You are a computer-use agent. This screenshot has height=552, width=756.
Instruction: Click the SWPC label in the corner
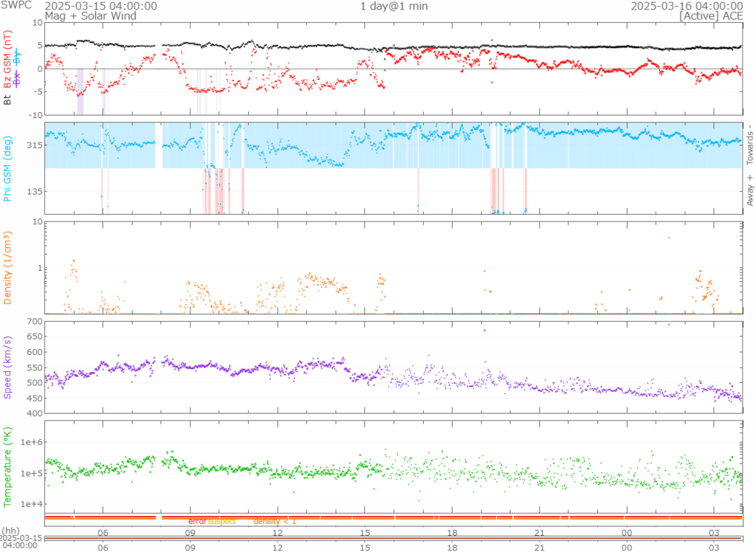coord(15,6)
